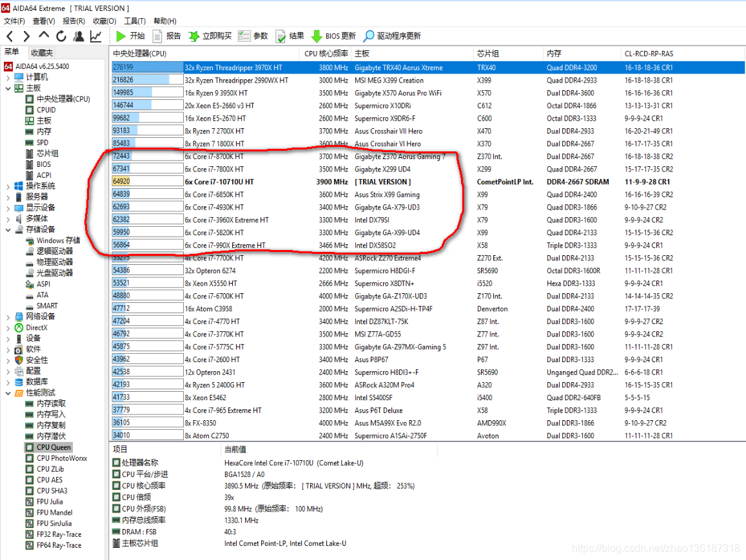
Task: Open the 工具(T) menu
Action: 135,21
